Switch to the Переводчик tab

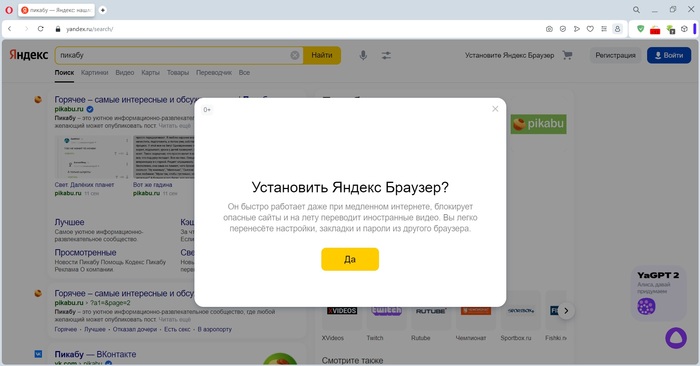(214, 72)
